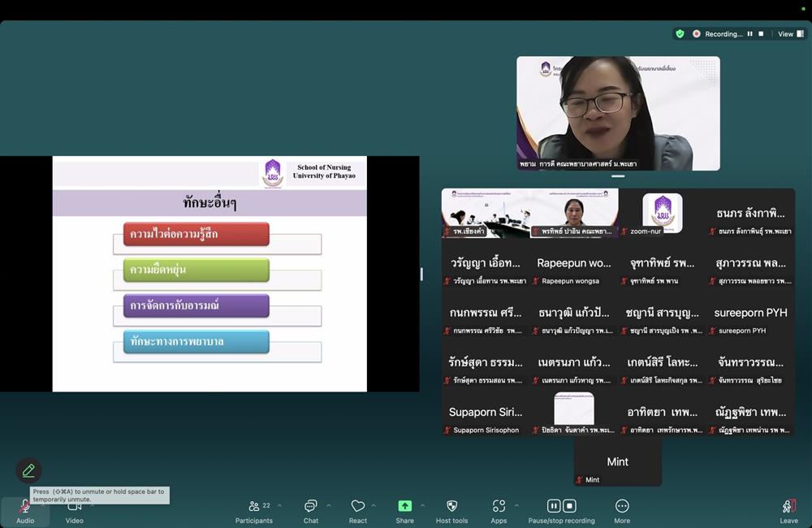812x528 pixels.
Task: Expand the Participants options chevron
Action: (280, 505)
